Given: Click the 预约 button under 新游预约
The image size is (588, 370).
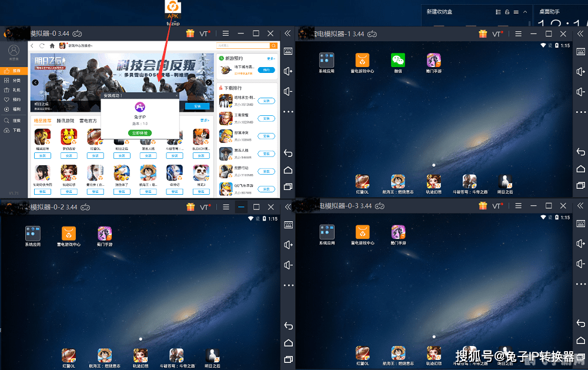Looking at the screenshot, I should [x=266, y=70].
